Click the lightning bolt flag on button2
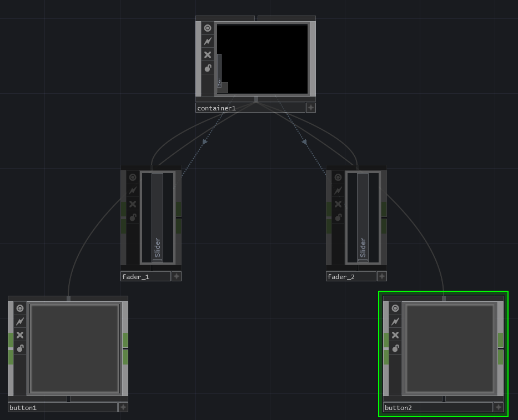This screenshot has width=518, height=420. pos(395,322)
